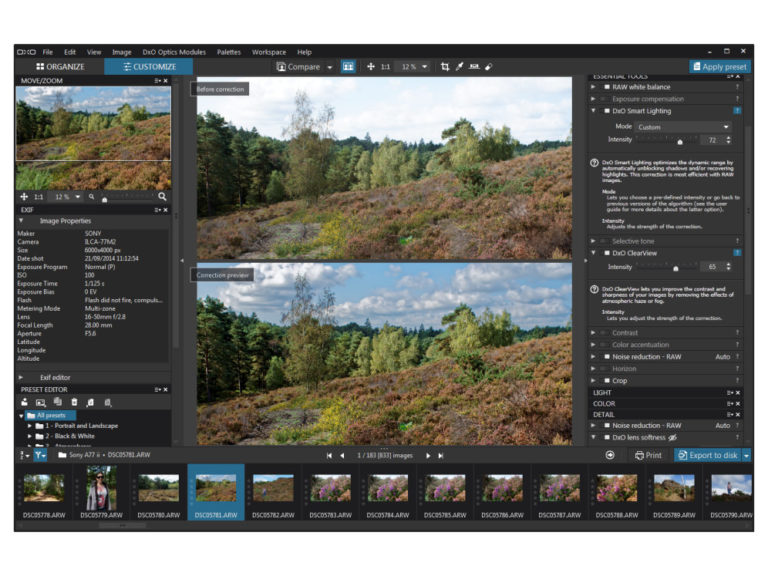768x576 pixels.
Task: Toggle the DxO lens softness checkbox
Action: 607,437
